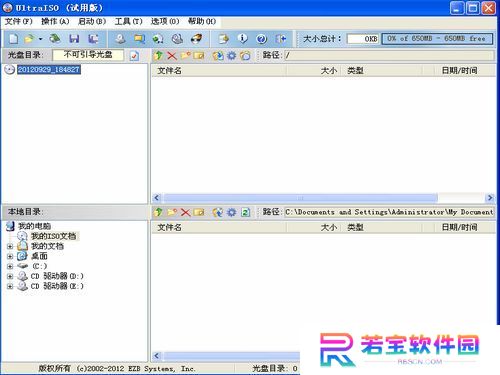This screenshot has height=375, width=500.
Task: Click Up folder icon in disc panel toolbar
Action: tap(158, 55)
